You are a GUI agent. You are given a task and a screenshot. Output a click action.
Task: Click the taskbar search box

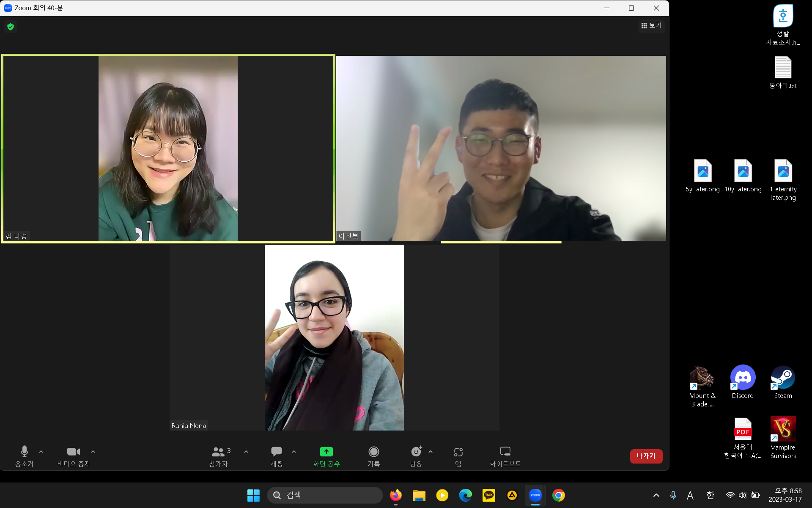point(325,495)
